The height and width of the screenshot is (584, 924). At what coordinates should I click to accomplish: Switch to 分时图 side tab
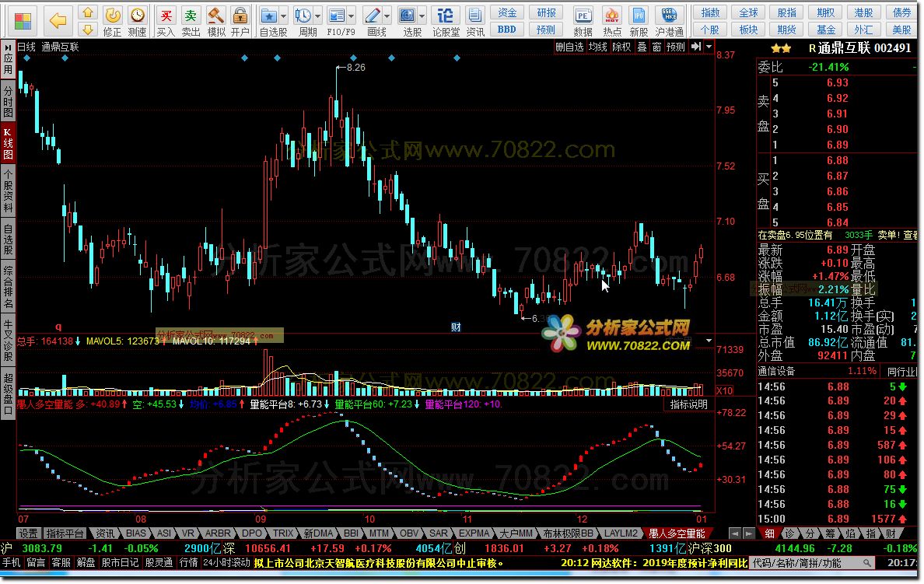click(x=8, y=101)
